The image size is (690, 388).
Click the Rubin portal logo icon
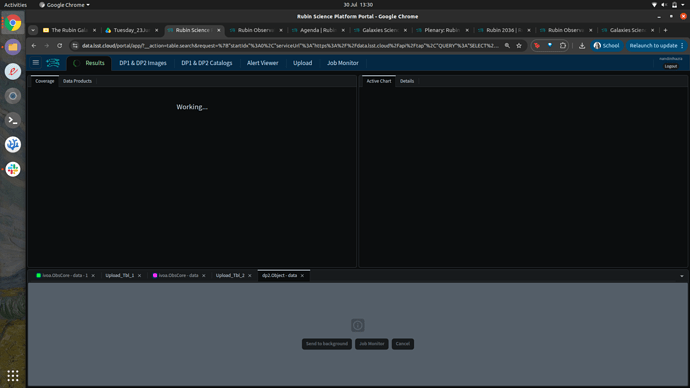point(53,63)
